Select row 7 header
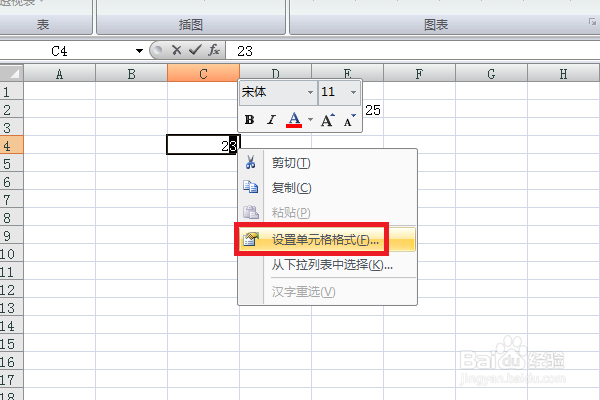Viewport: 600px width, 400px height. point(11,199)
